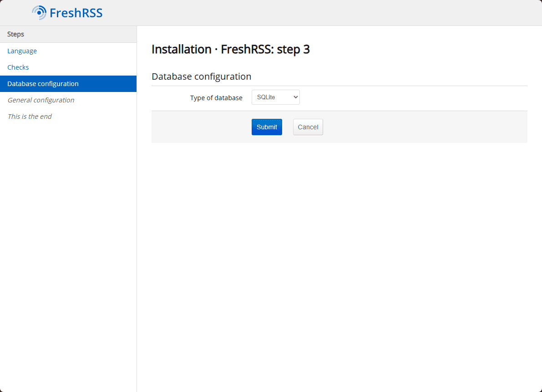The height and width of the screenshot is (392, 542).
Task: Click the 'Type of database' label
Action: (216, 98)
